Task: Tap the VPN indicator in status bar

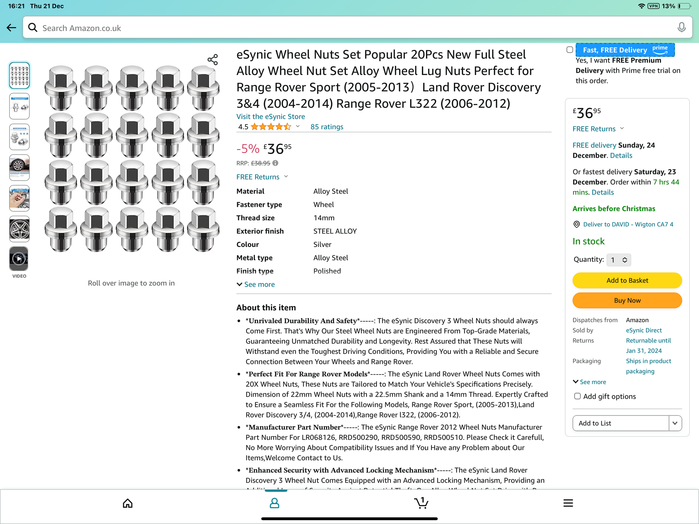Action: coord(654,6)
